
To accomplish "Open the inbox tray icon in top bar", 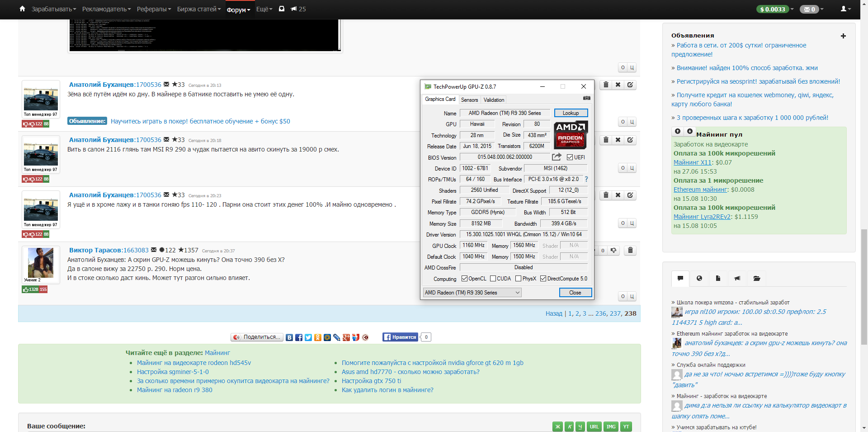I will coord(282,9).
